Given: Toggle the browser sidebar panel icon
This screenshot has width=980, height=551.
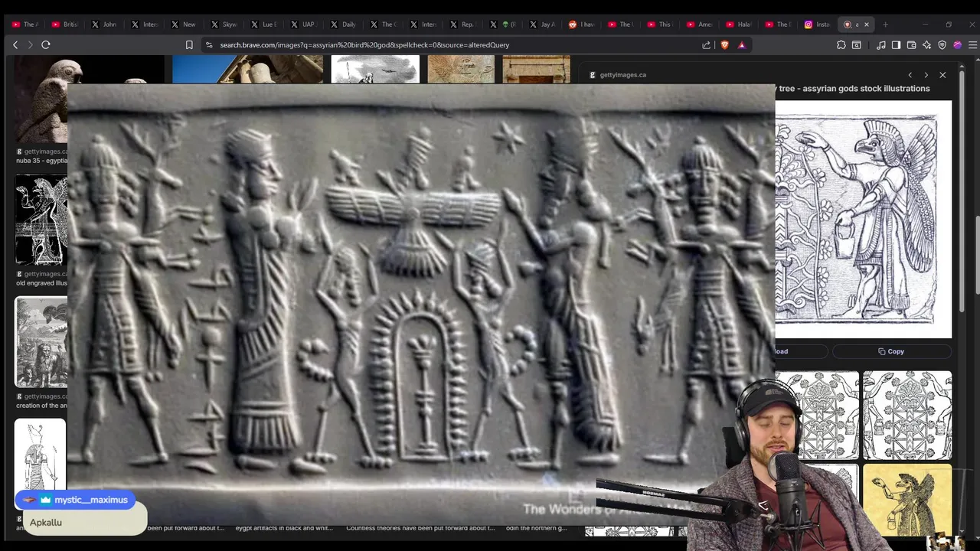Looking at the screenshot, I should [897, 45].
